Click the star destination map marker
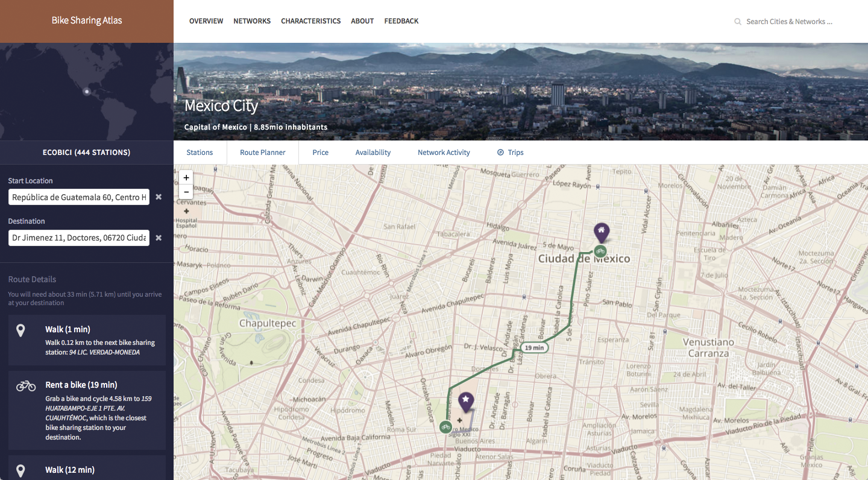868x480 pixels. [465, 400]
